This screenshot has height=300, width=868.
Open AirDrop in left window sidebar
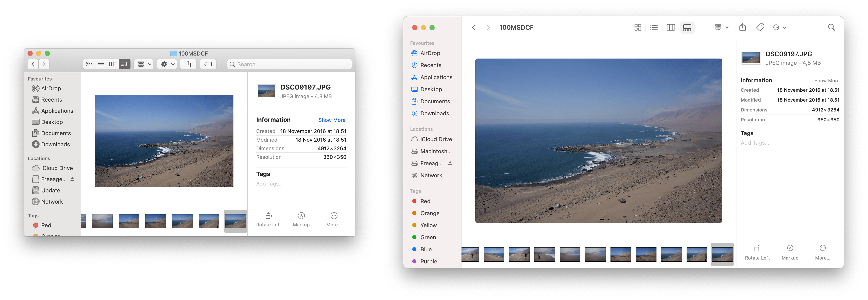click(46, 88)
